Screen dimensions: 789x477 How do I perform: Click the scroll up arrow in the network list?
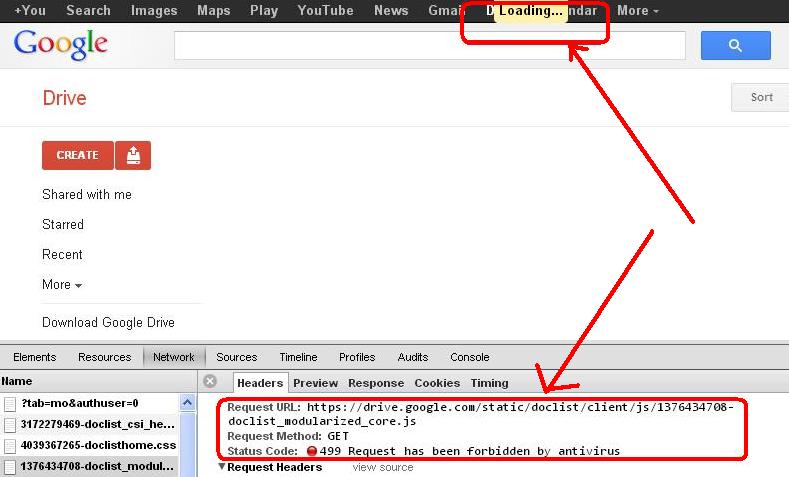pyautogui.click(x=187, y=403)
